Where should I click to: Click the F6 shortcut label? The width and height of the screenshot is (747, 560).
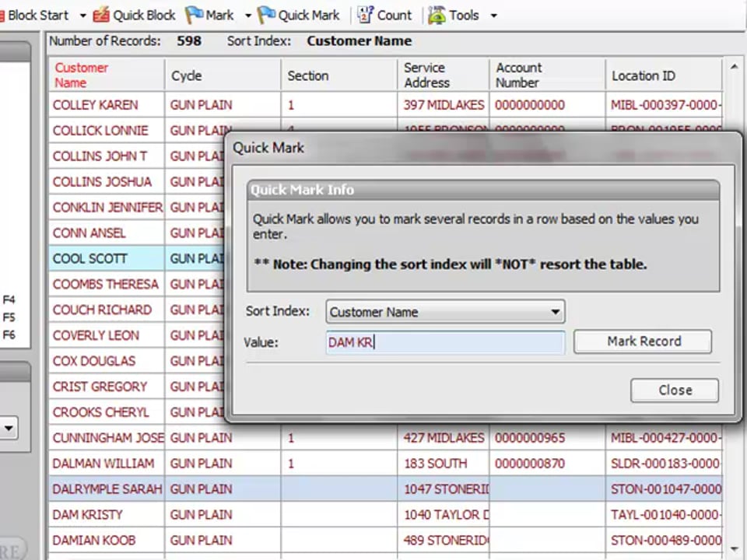click(x=9, y=334)
